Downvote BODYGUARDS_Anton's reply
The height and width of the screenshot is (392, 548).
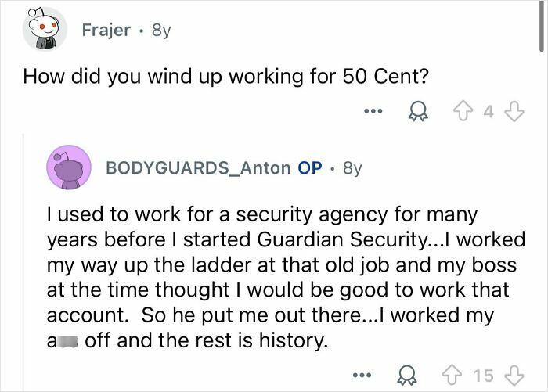pyautogui.click(x=514, y=376)
